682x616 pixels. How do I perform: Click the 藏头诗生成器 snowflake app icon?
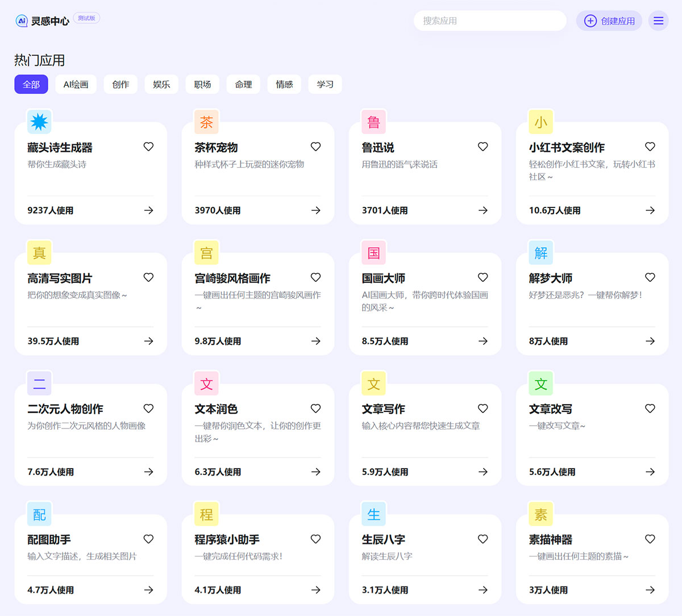pos(39,121)
